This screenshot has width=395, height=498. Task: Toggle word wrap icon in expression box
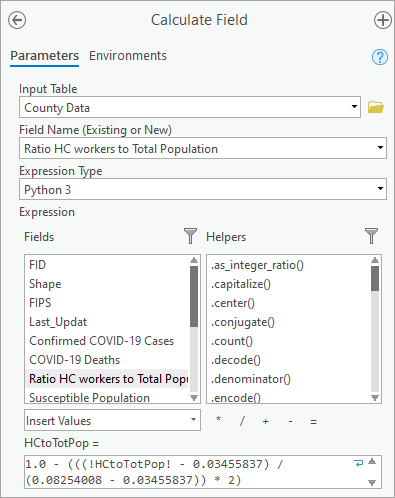click(359, 463)
